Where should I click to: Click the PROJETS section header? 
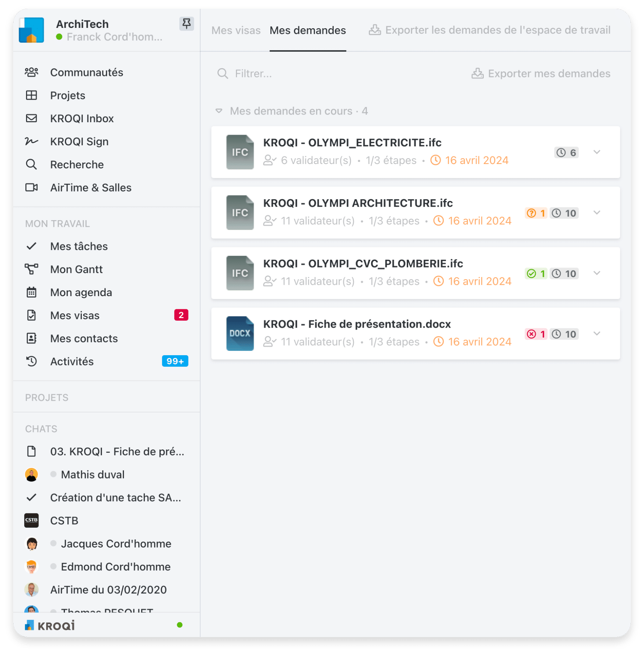click(x=47, y=398)
